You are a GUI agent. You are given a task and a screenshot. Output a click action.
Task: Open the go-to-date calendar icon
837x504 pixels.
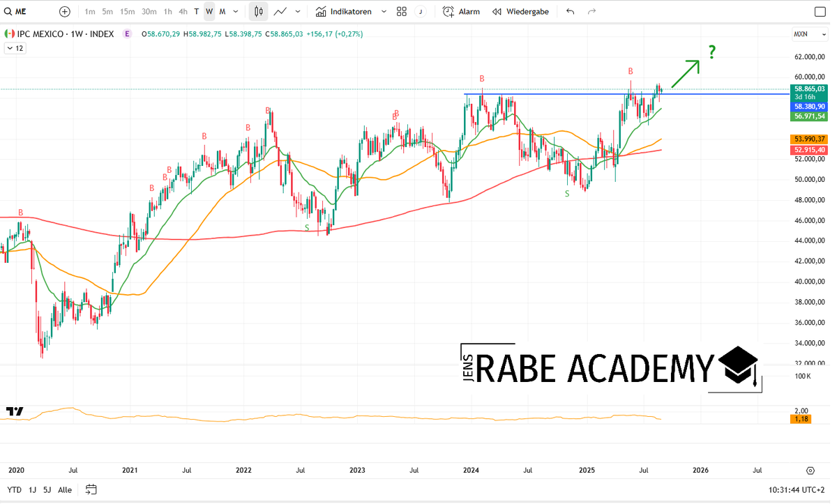tap(91, 489)
